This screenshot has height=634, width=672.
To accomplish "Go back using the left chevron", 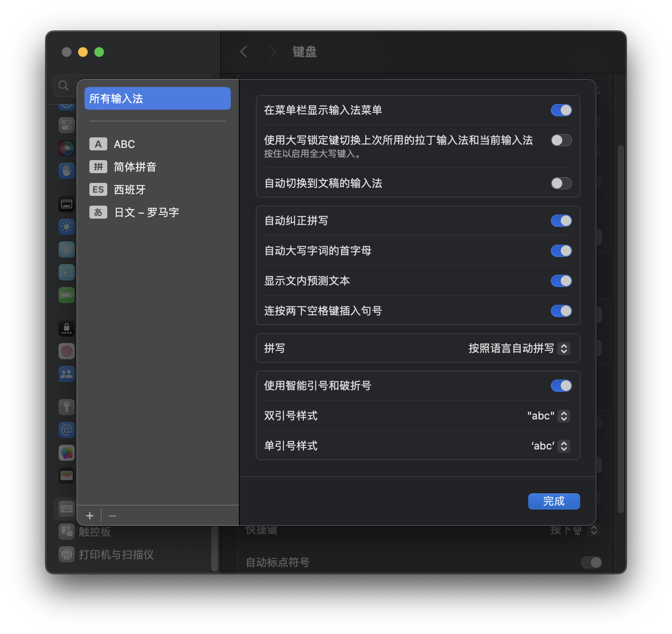I will pyautogui.click(x=244, y=52).
